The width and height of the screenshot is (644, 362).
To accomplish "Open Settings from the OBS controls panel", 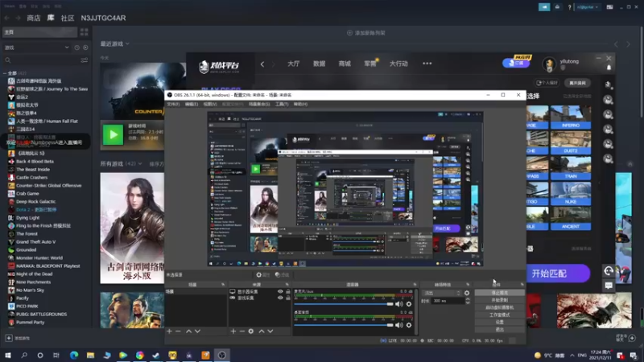I will (x=499, y=323).
